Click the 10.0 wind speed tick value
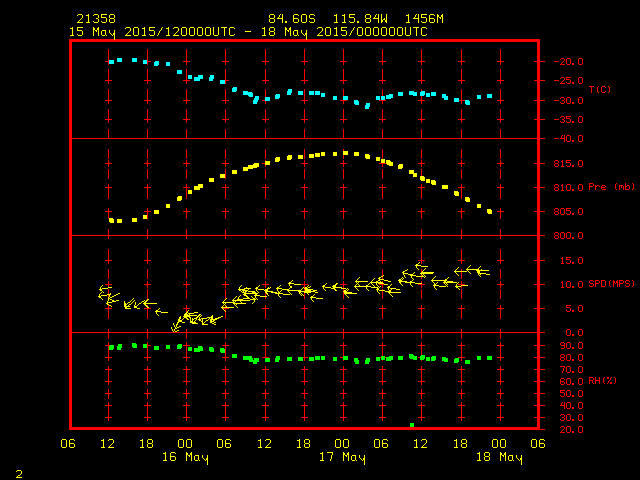 point(572,285)
